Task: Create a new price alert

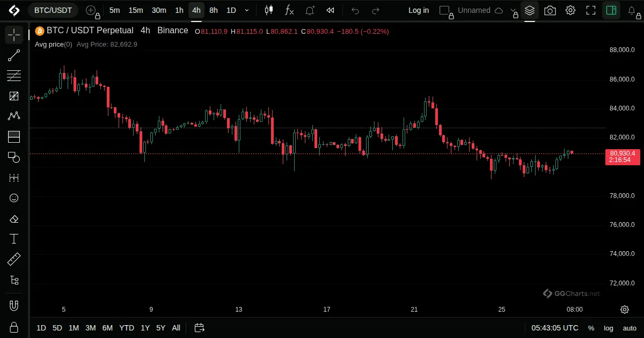Action: (x=310, y=10)
